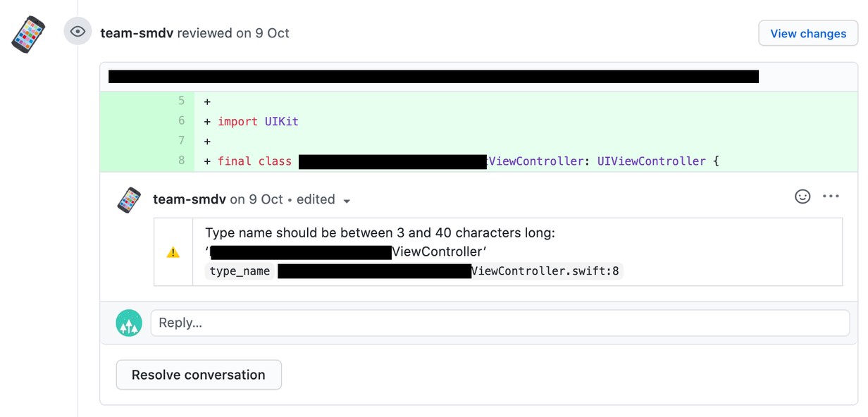Screen dimensions: 868x417
Task: Click line number 8 in the diff
Action: pos(181,161)
